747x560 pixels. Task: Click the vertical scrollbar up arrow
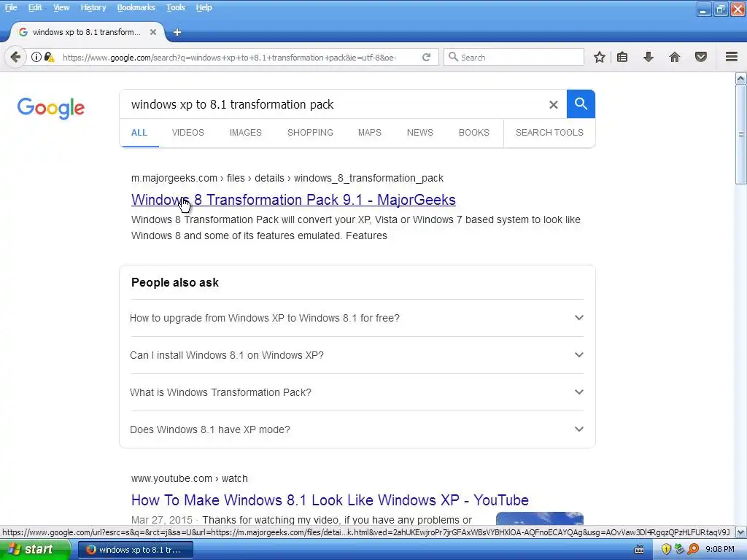(x=741, y=77)
